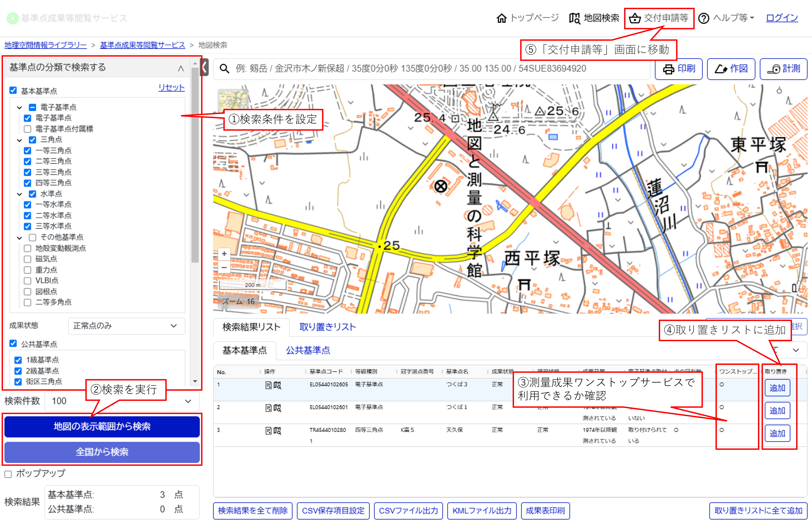Click the printer icon on 印刷 button

point(668,69)
